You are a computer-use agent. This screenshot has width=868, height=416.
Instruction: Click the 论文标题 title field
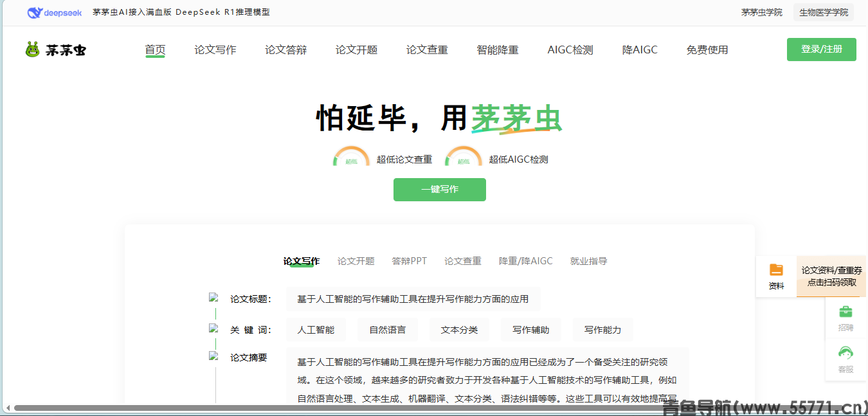[x=413, y=299]
